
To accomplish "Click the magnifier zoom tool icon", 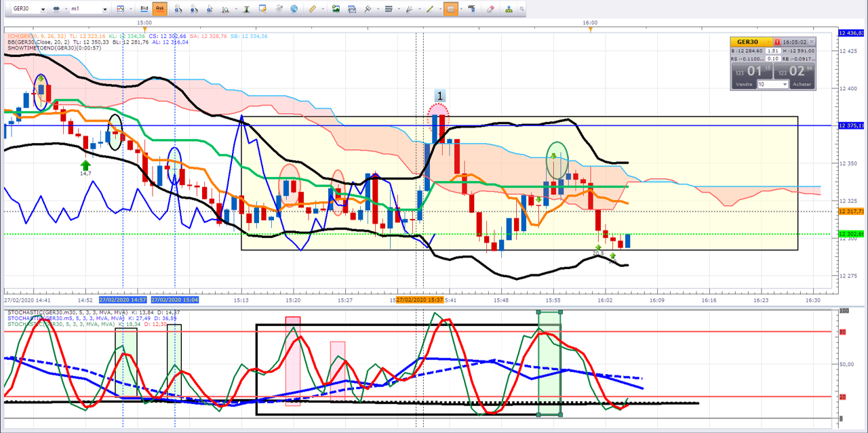I will pyautogui.click(x=225, y=9).
